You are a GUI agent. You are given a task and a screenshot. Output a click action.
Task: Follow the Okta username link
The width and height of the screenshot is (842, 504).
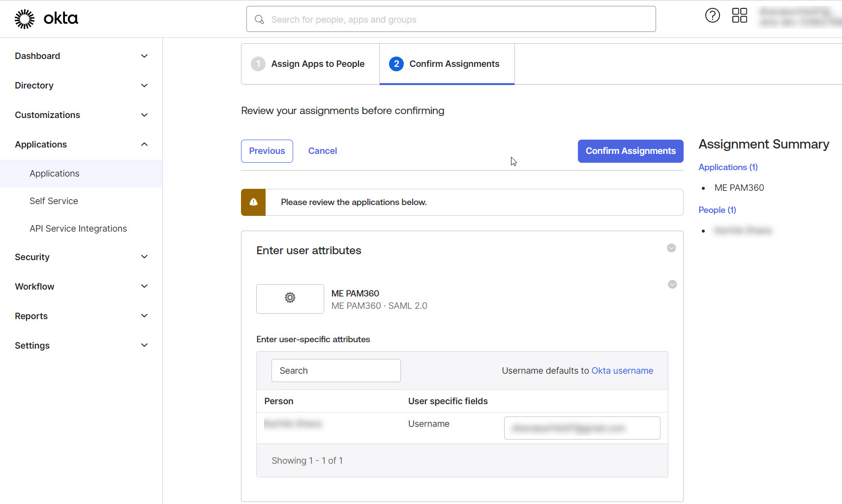click(622, 371)
